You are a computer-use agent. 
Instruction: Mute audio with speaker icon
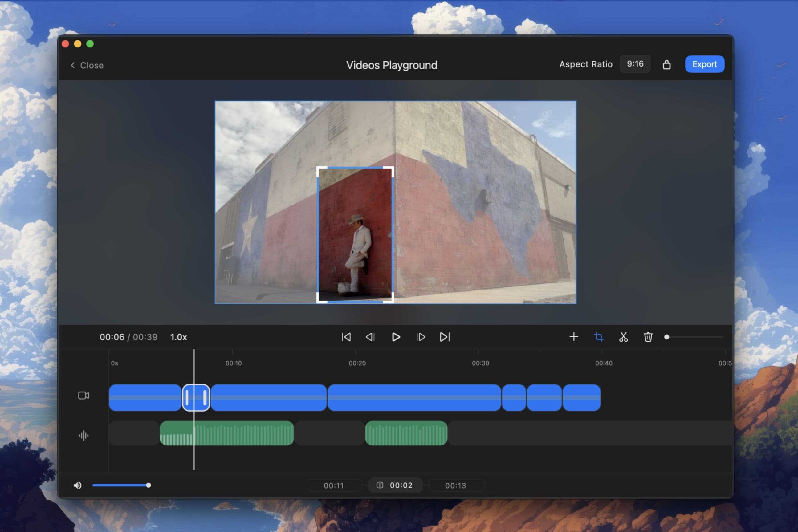pyautogui.click(x=78, y=485)
